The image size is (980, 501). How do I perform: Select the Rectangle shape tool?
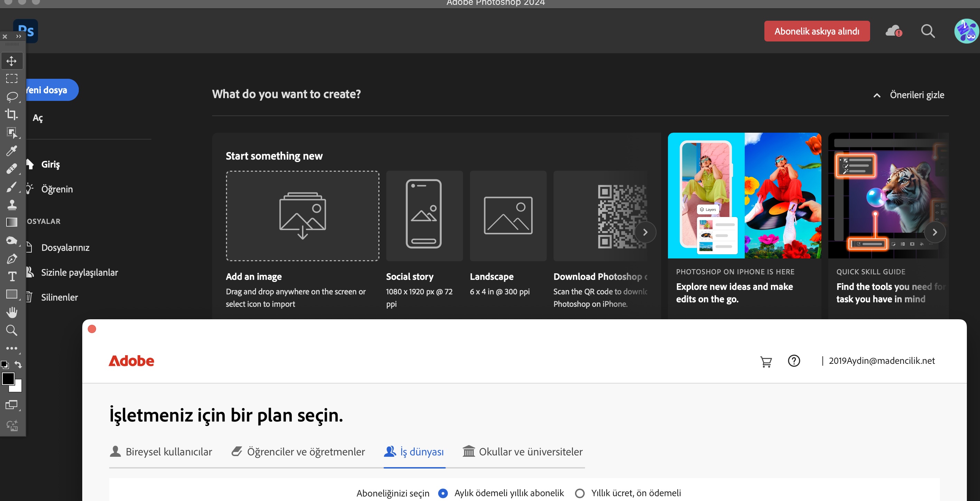pyautogui.click(x=12, y=294)
